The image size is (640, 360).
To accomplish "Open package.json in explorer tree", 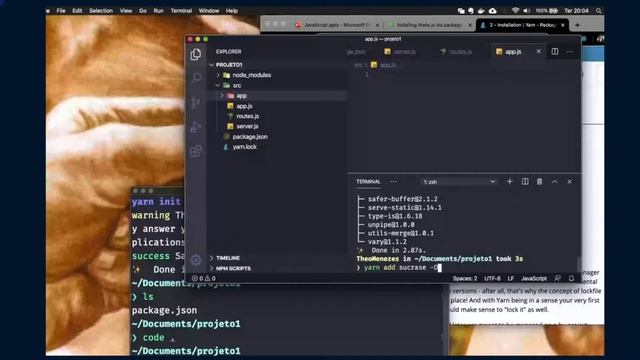I will point(250,136).
